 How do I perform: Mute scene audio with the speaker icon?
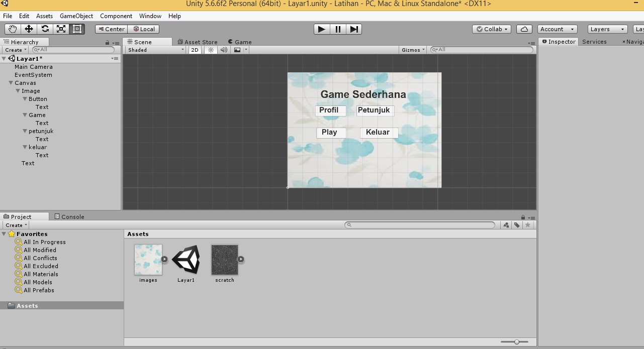[x=223, y=50]
